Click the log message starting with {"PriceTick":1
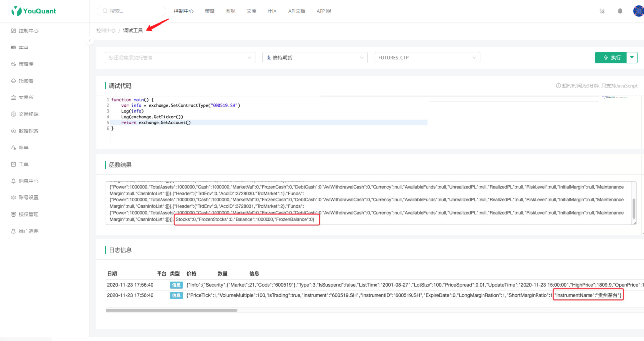Image resolution: width=644 pixels, height=341 pixels. [404, 295]
